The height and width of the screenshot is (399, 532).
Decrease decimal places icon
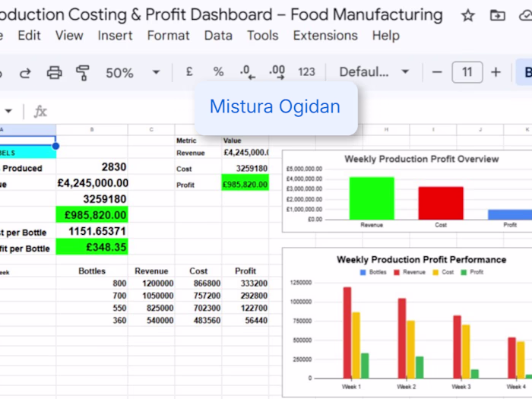click(x=247, y=72)
